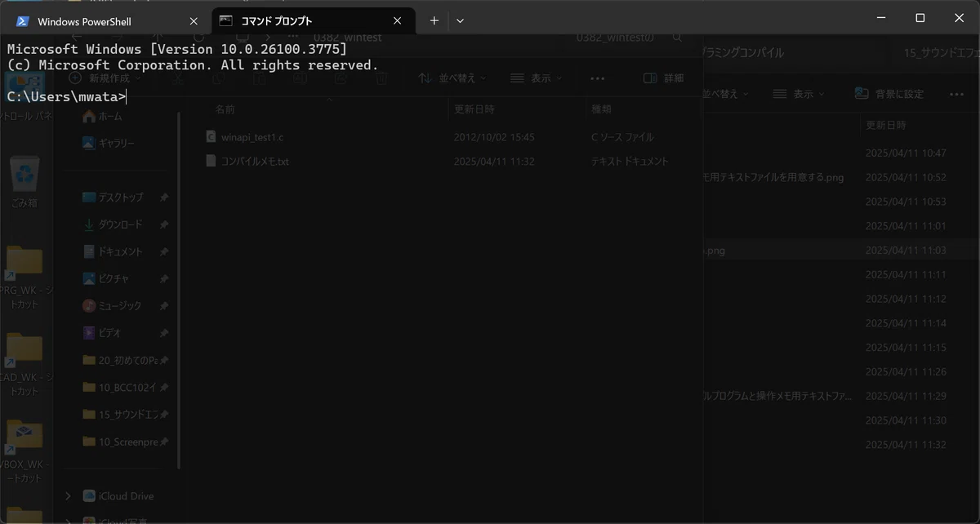Minimize the terminal window
This screenshot has height=524, width=980.
click(x=881, y=17)
